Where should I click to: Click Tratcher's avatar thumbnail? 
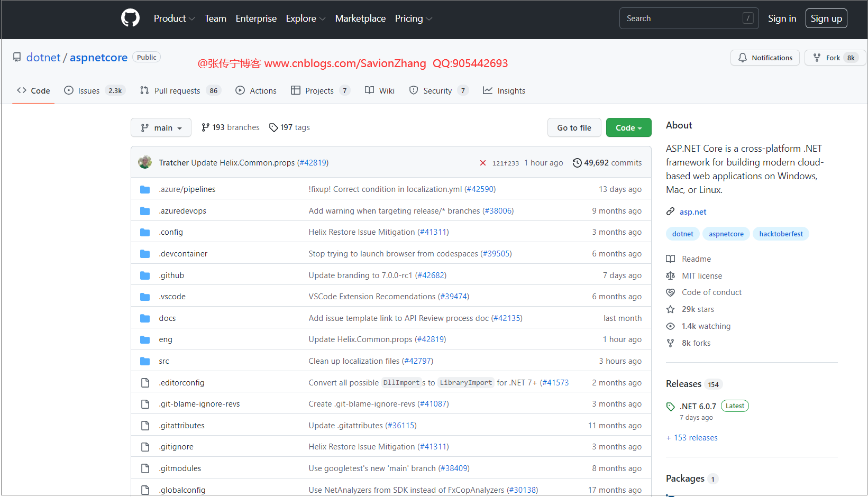tap(145, 162)
